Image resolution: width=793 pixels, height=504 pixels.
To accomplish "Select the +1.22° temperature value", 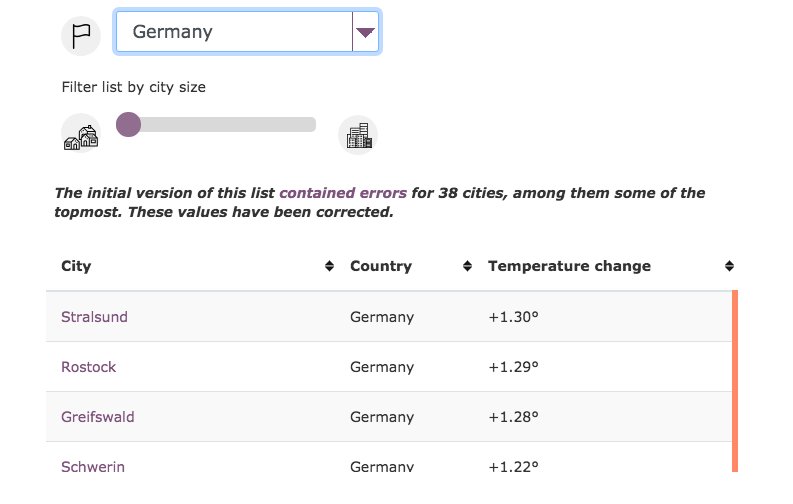I will (513, 467).
